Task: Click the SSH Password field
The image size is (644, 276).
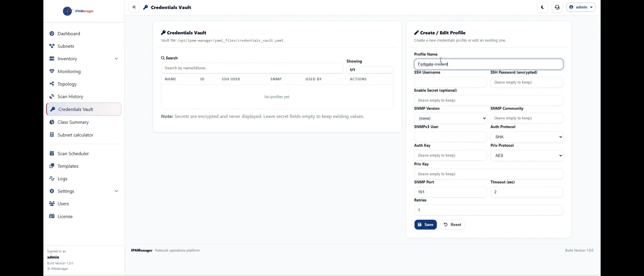Action: click(527, 83)
